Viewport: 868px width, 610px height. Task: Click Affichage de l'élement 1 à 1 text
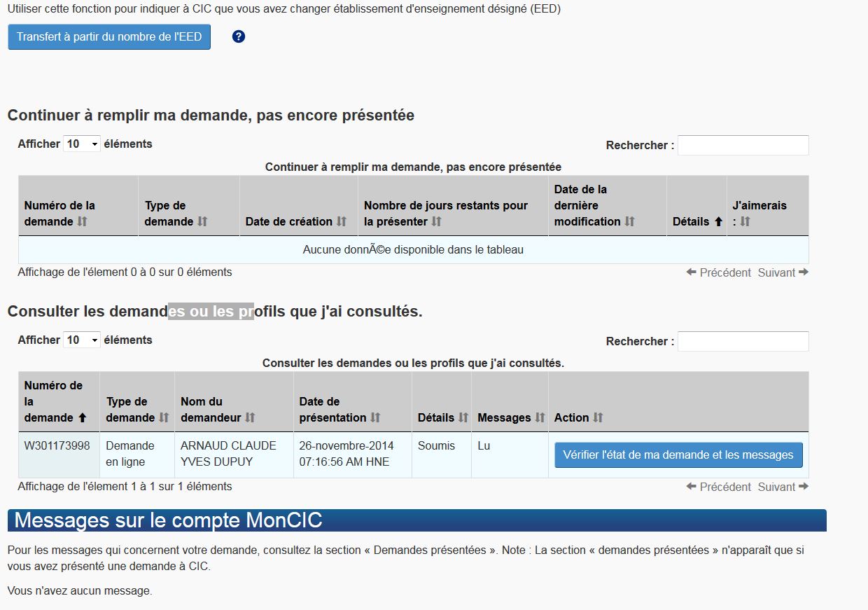tap(125, 486)
